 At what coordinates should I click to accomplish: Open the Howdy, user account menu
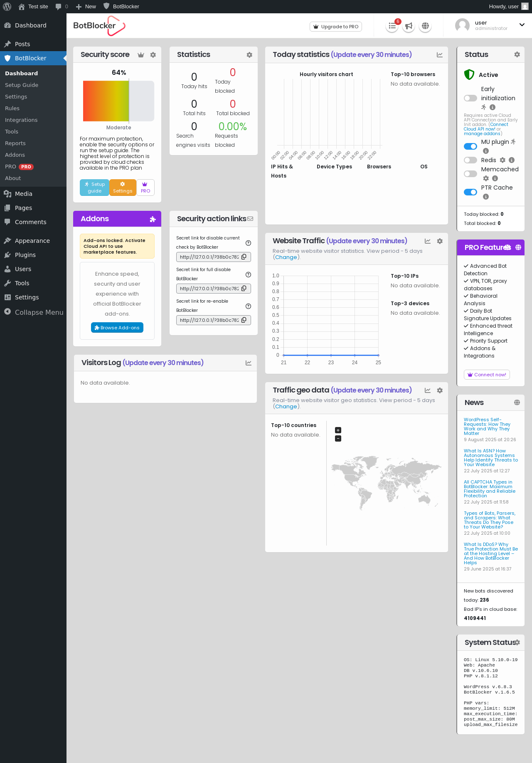click(509, 7)
